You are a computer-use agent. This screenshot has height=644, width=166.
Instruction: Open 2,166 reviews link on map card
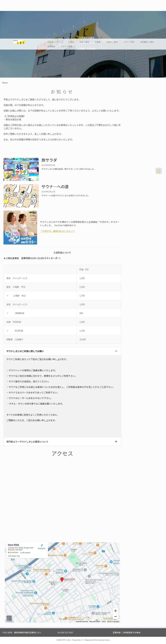25,553
